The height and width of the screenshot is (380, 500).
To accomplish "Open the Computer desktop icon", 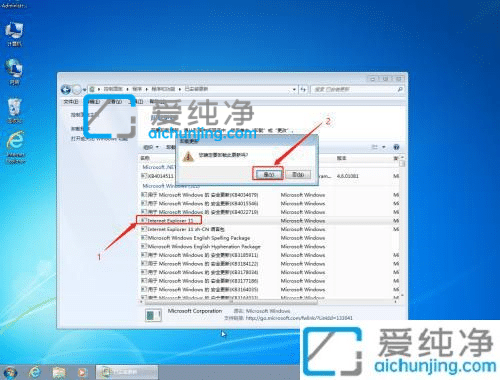I will (14, 33).
